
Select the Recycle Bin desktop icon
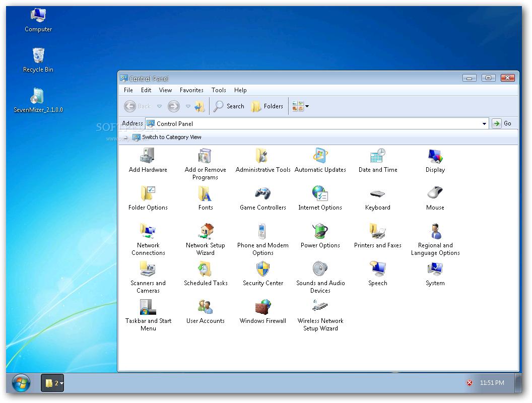pos(38,60)
